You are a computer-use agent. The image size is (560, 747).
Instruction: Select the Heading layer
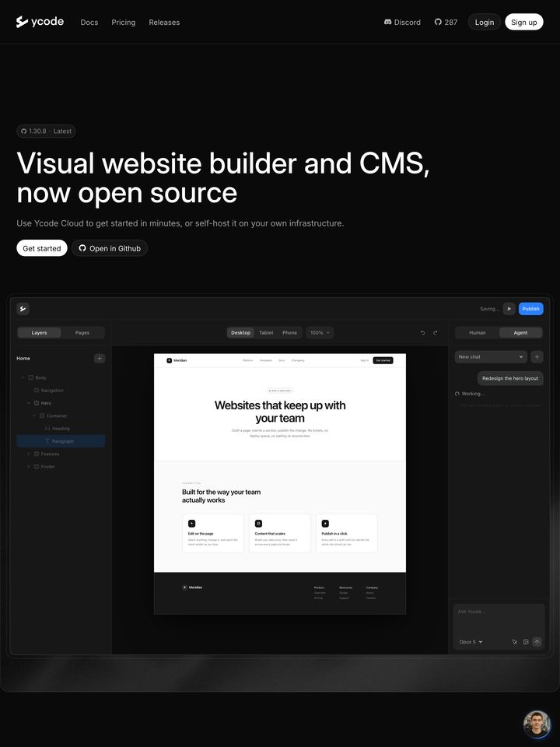(x=61, y=428)
